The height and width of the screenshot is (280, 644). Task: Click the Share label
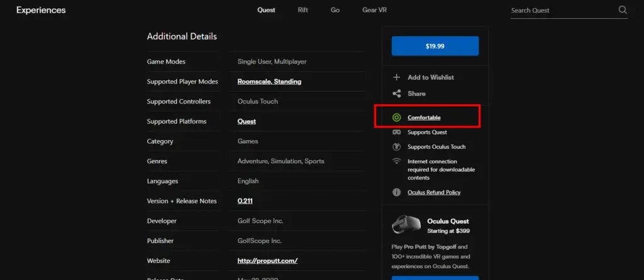pyautogui.click(x=416, y=94)
